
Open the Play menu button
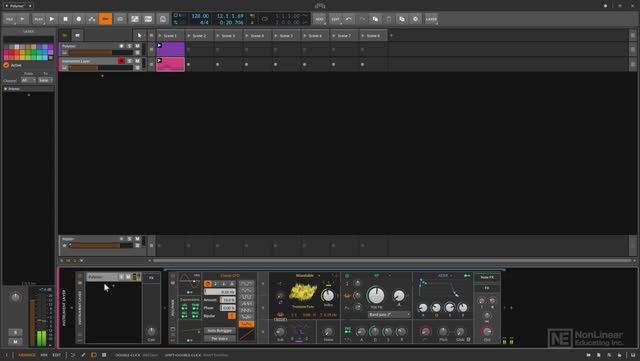[38, 19]
